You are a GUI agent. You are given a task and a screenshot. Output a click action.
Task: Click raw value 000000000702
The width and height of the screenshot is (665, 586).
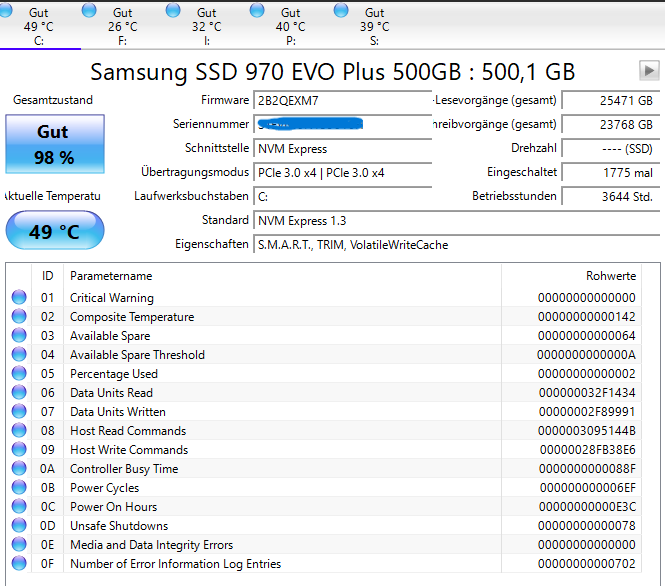(x=587, y=564)
